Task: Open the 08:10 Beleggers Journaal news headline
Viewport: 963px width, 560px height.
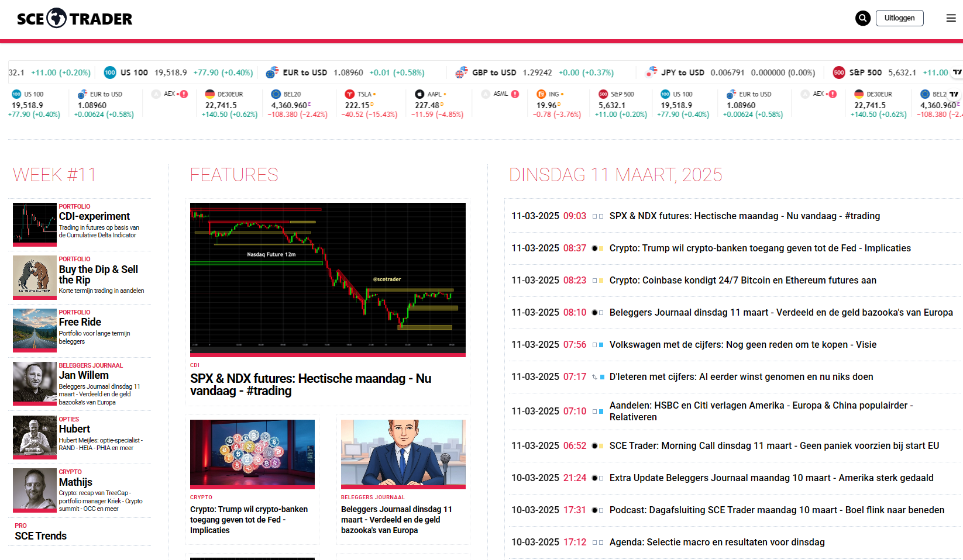Action: (x=781, y=313)
